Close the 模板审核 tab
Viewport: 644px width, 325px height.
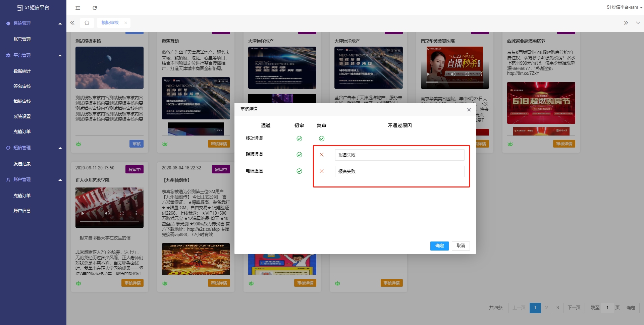(125, 23)
